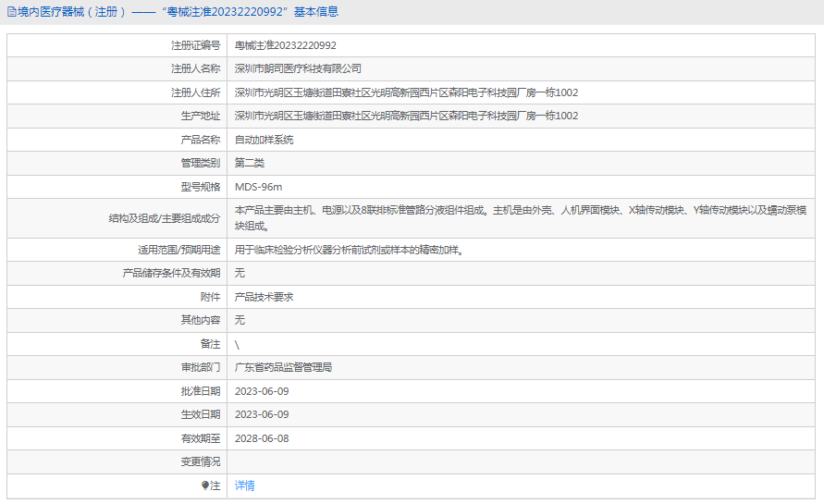Click the 产品储存条件及有效期 label
Image resolution: width=824 pixels, height=504 pixels.
[x=171, y=274]
